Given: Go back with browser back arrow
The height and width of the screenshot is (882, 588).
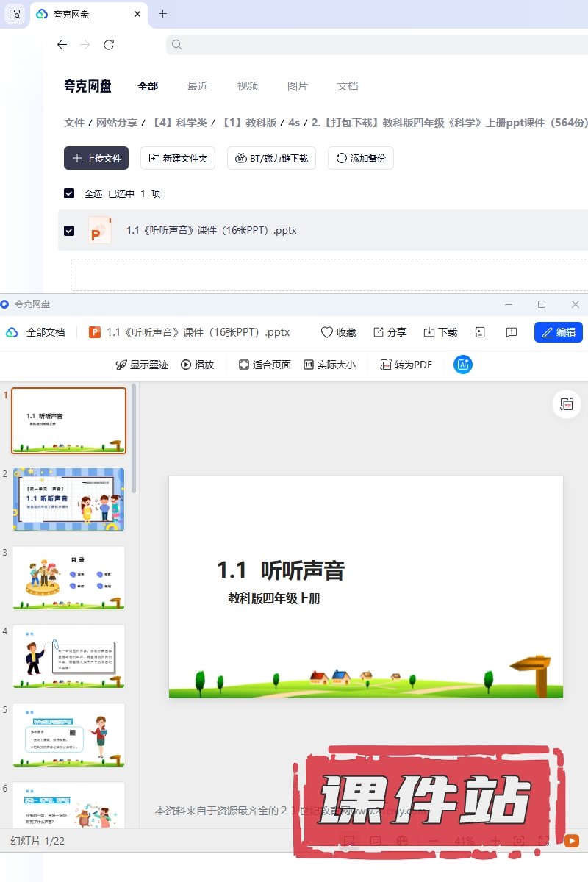Looking at the screenshot, I should click(62, 45).
